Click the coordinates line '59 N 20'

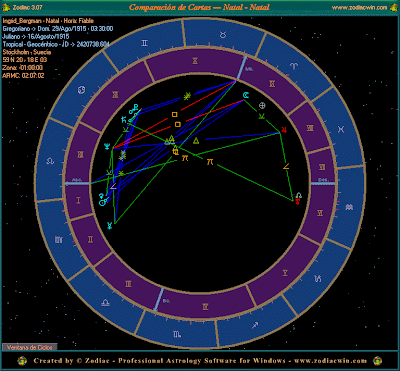[25, 60]
